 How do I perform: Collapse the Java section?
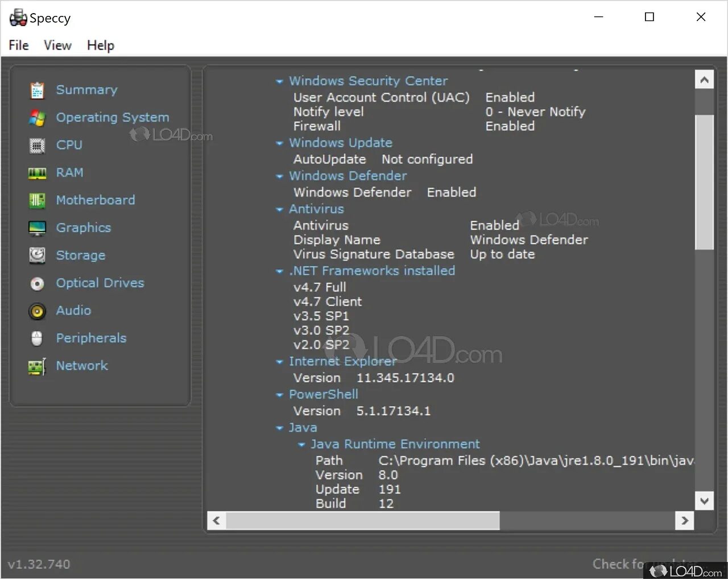(x=279, y=428)
